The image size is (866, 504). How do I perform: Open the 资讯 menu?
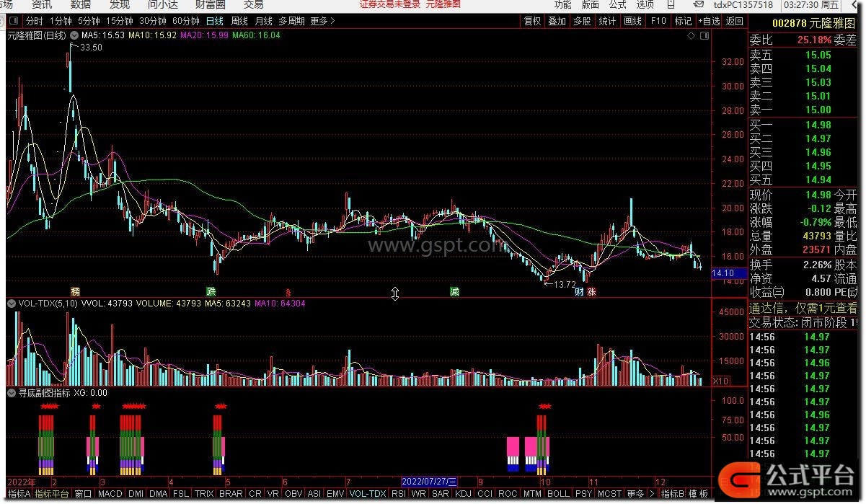(42, 4)
